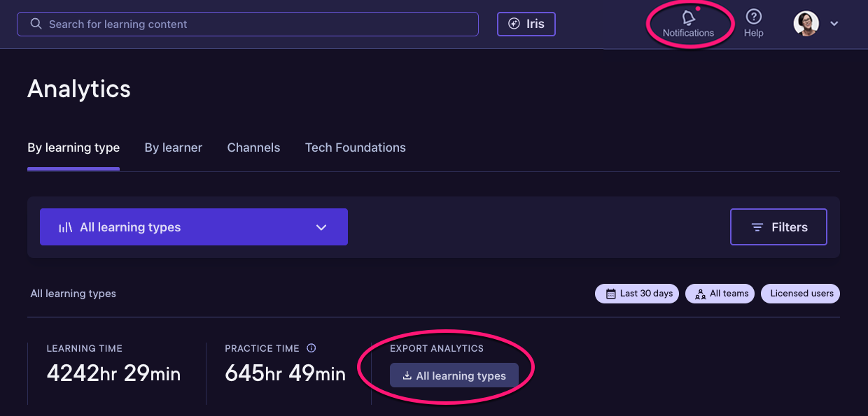The height and width of the screenshot is (416, 868).
Task: Click the bar chart icon in learning types
Action: pos(66,227)
